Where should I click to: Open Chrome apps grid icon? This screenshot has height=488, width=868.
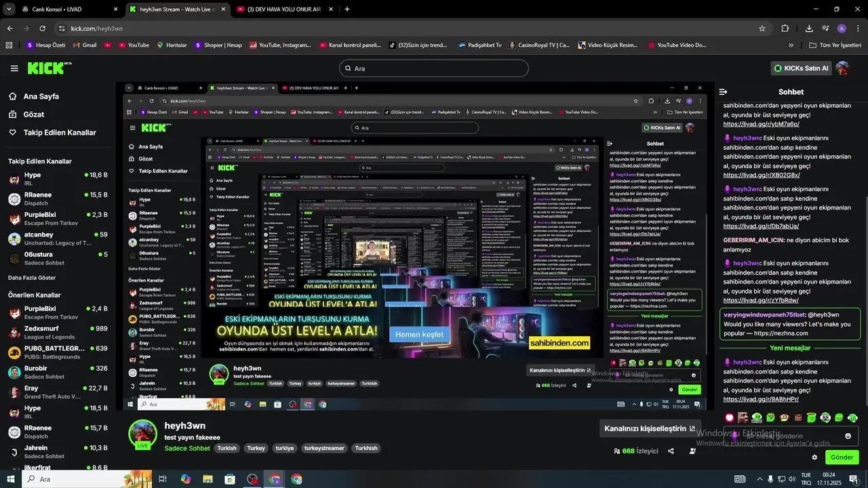coord(9,45)
